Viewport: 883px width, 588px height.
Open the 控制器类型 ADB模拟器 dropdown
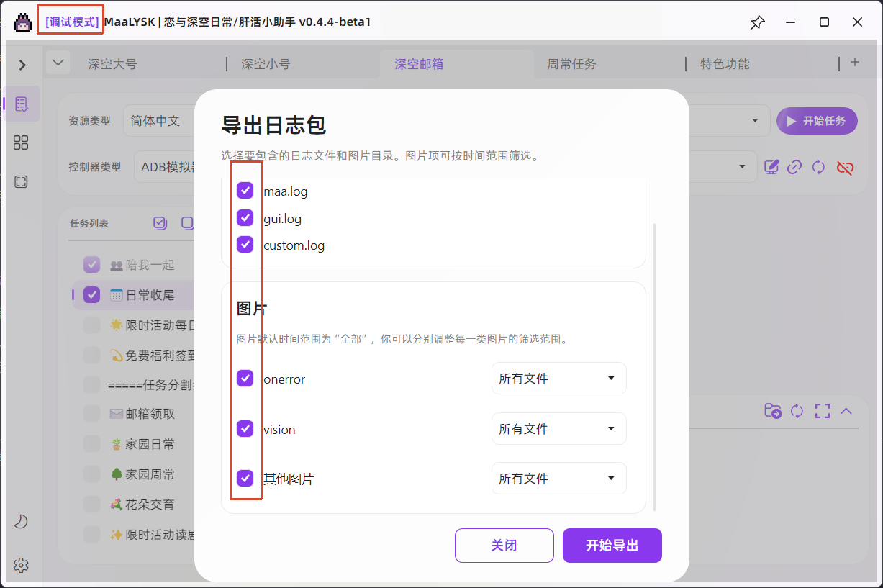(x=166, y=166)
